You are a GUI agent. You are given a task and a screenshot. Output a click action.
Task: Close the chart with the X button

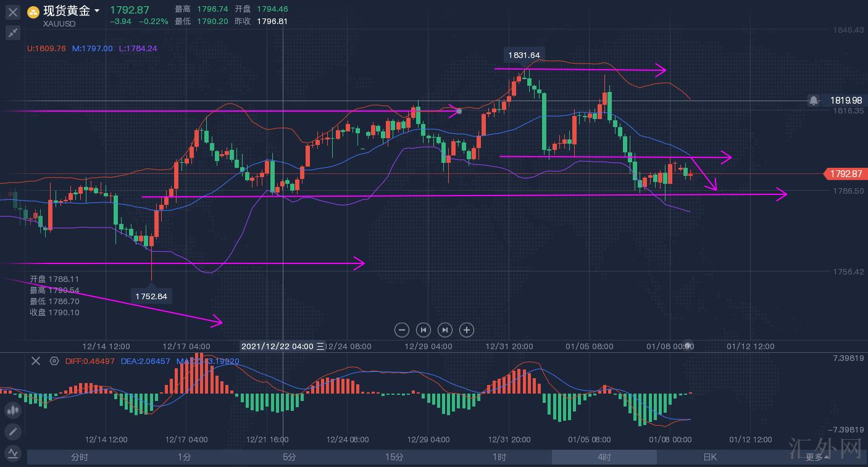[x=13, y=11]
